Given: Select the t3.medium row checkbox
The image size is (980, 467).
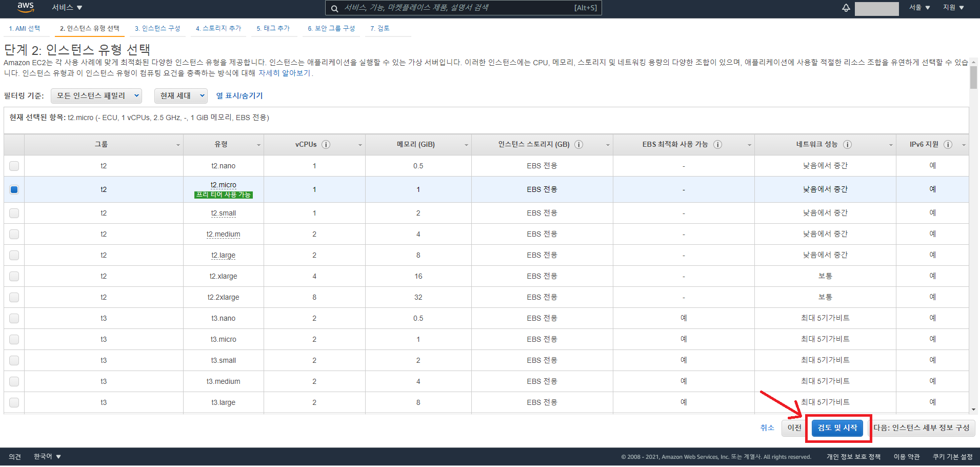Looking at the screenshot, I should point(14,381).
